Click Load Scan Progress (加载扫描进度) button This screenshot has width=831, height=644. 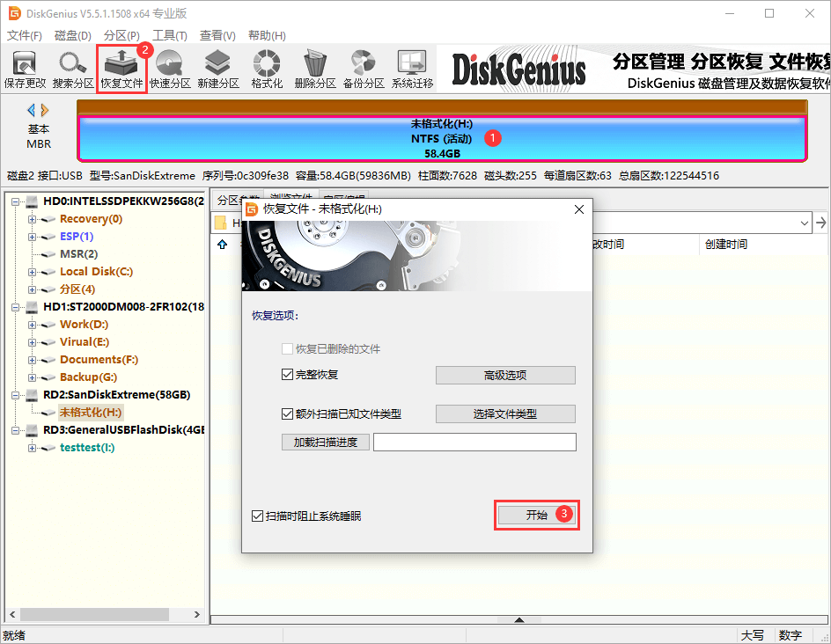click(326, 442)
